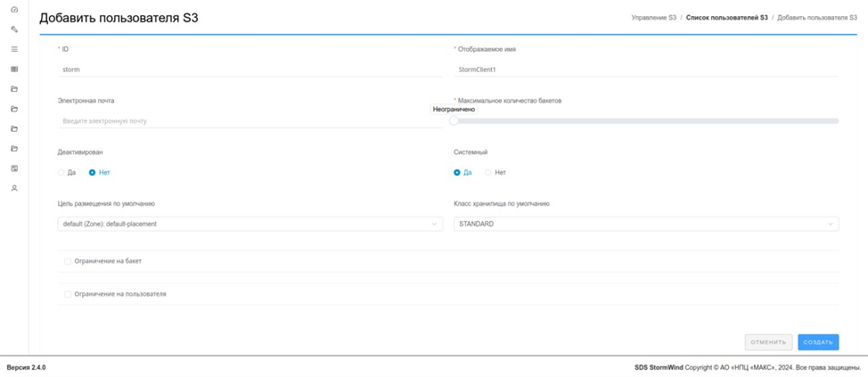Open the three-line list sidebar icon

tap(14, 49)
